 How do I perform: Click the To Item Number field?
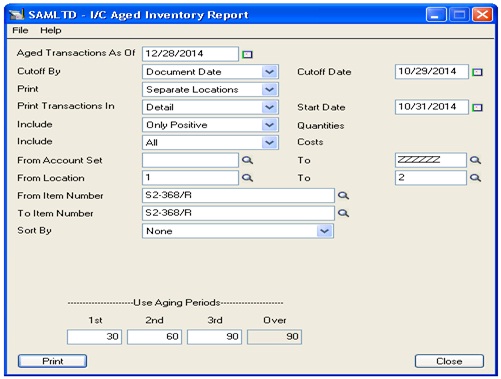point(238,213)
